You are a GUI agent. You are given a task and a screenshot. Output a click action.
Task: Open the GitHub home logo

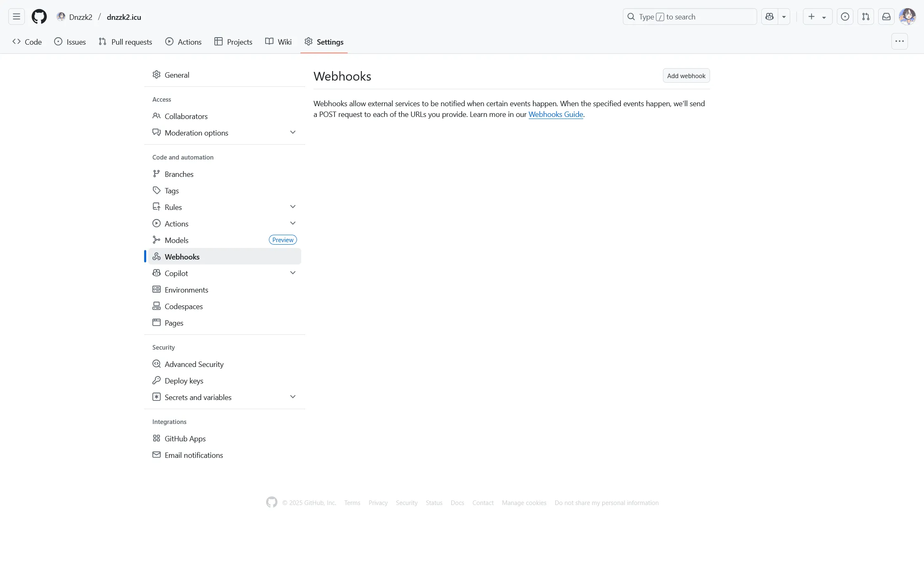(39, 17)
